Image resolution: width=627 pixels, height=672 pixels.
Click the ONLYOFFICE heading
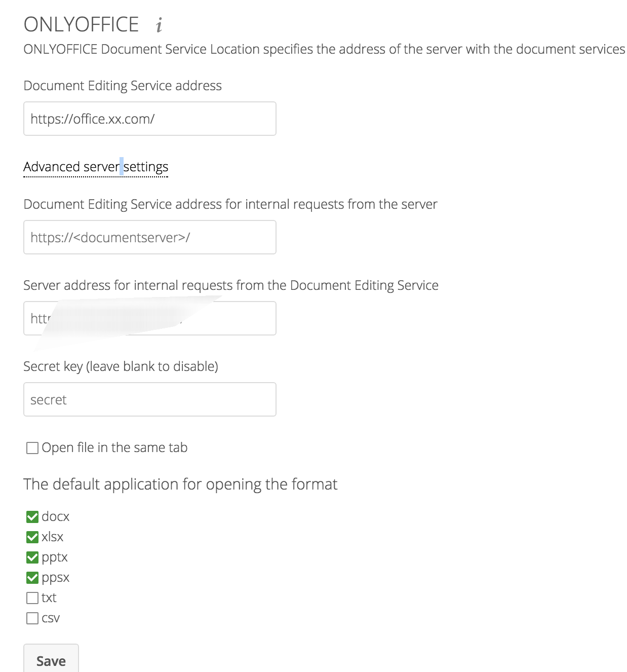[x=81, y=23]
